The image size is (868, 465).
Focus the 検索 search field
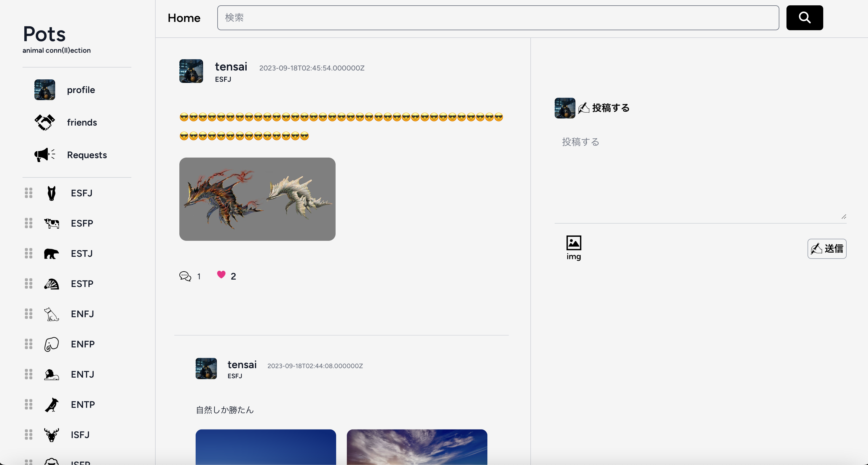click(498, 17)
